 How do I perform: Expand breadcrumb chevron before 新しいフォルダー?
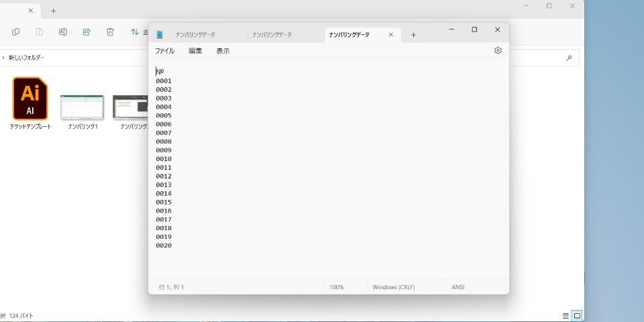coord(3,58)
